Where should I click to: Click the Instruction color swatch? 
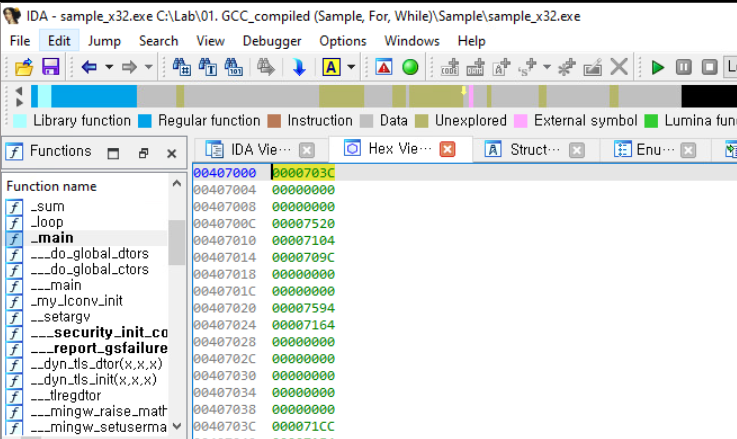(274, 121)
